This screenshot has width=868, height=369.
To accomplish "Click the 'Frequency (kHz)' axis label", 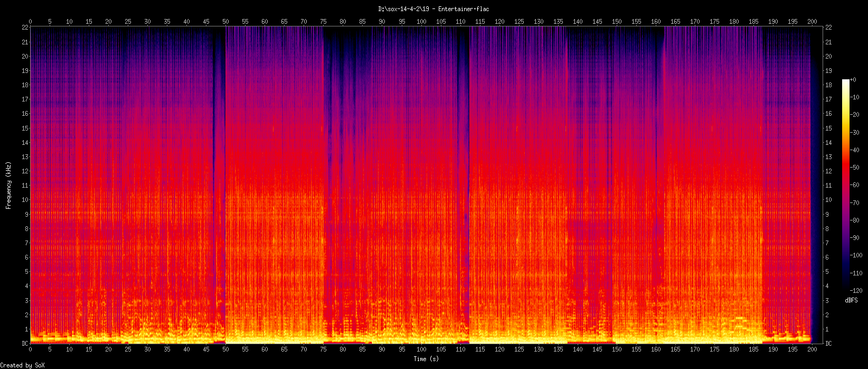I will pos(8,185).
